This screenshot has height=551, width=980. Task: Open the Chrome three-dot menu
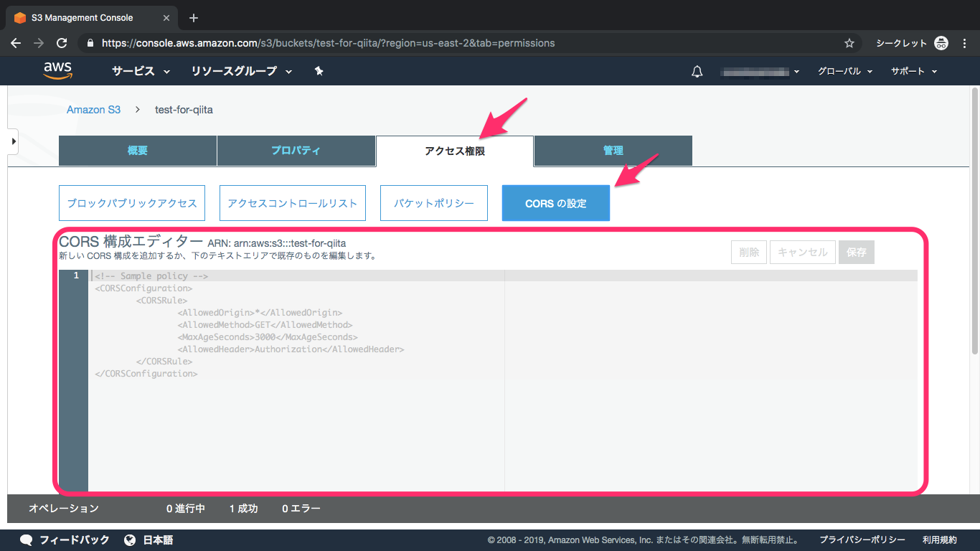[x=965, y=43]
